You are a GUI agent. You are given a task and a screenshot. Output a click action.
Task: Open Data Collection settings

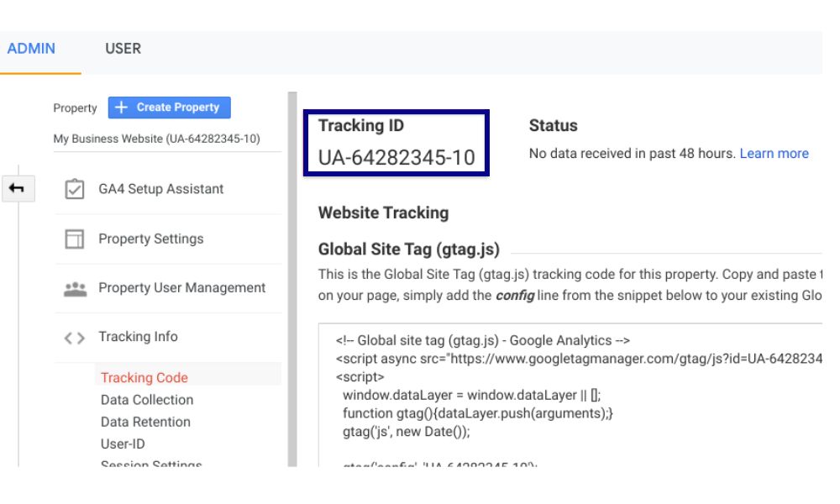[147, 400]
